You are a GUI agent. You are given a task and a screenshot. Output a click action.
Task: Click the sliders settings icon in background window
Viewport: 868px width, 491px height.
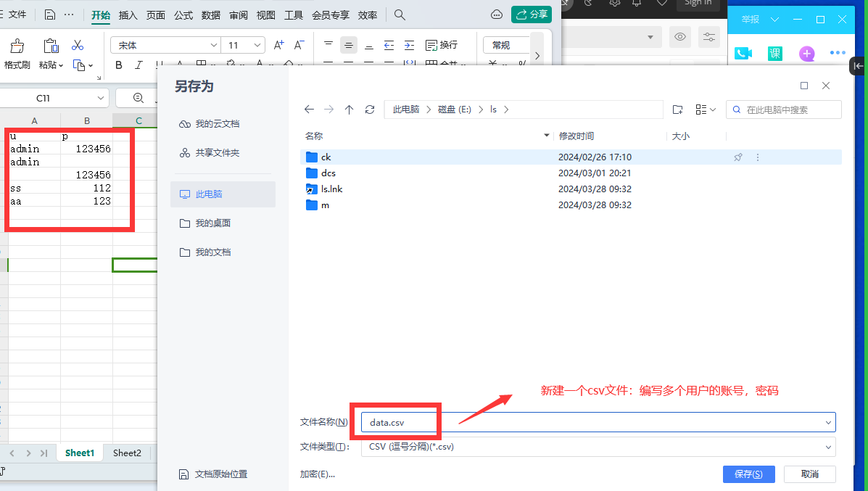708,37
